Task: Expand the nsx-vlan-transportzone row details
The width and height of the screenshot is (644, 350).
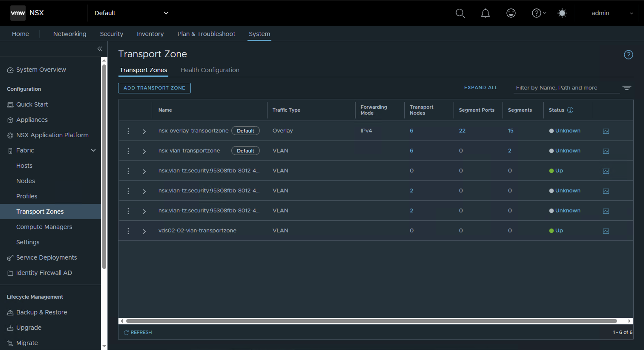Action: (x=144, y=151)
